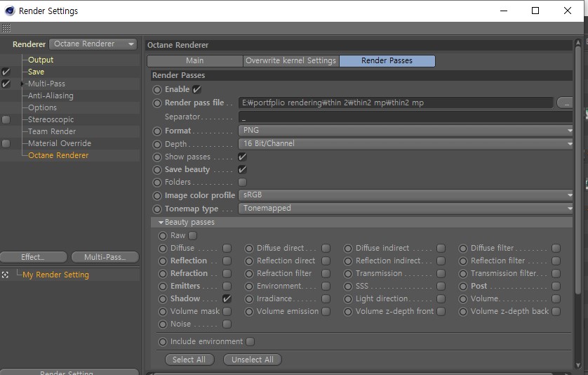Click the Render Setting button at the bottom
Viewport: 588px width, 375px height.
click(69, 372)
